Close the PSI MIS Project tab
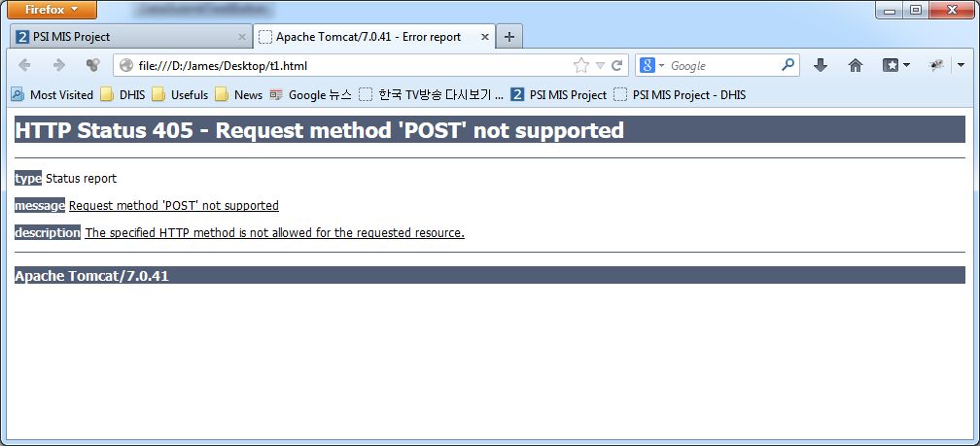 point(242,38)
